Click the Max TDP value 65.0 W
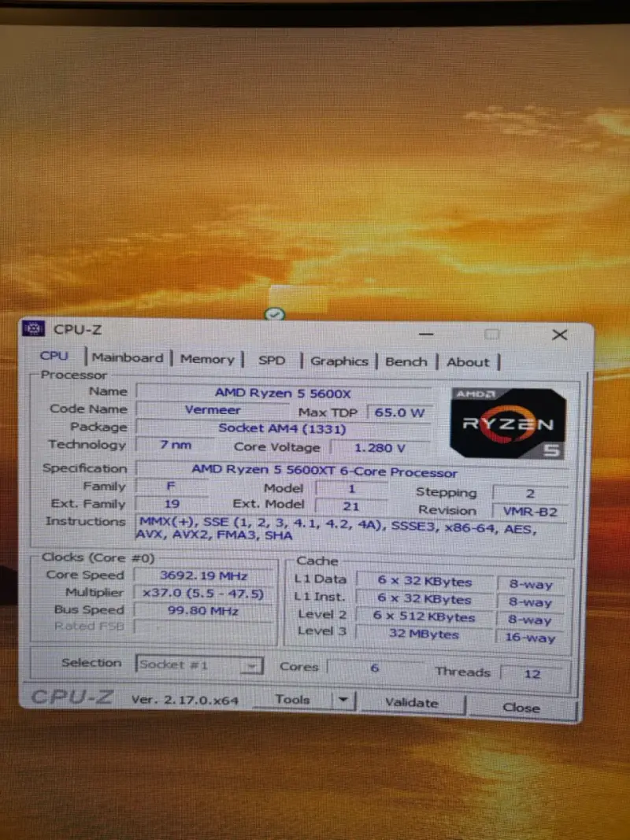 coord(399,413)
